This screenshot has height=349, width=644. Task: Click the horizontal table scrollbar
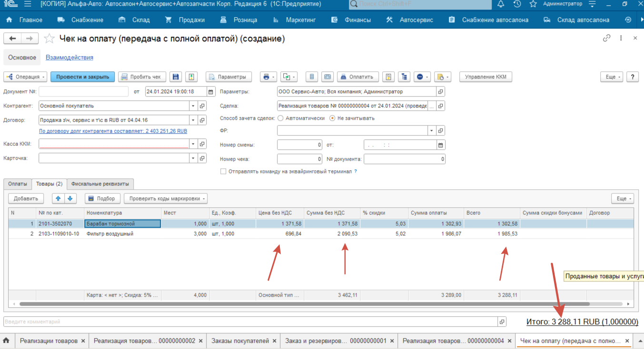click(x=305, y=303)
